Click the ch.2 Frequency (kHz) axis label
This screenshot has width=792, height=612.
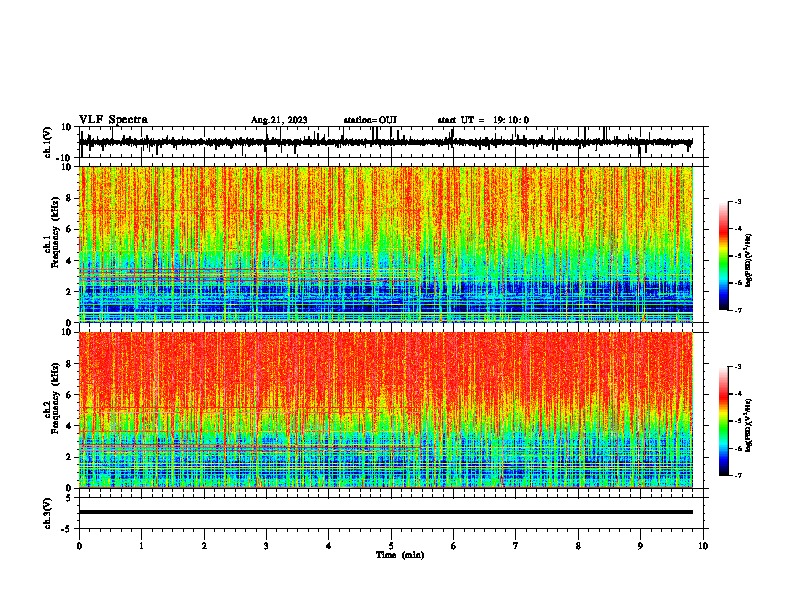pos(52,399)
